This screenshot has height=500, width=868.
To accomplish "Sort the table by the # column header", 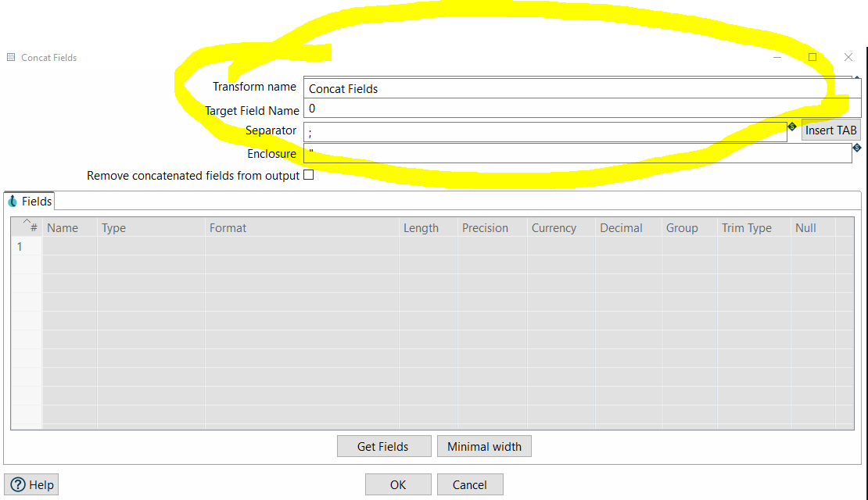I will [27, 227].
